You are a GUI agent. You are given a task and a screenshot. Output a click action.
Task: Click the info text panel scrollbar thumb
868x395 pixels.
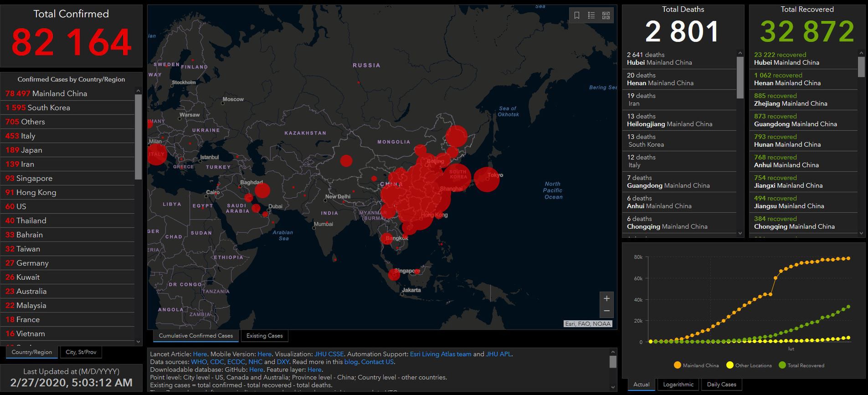coord(613,362)
